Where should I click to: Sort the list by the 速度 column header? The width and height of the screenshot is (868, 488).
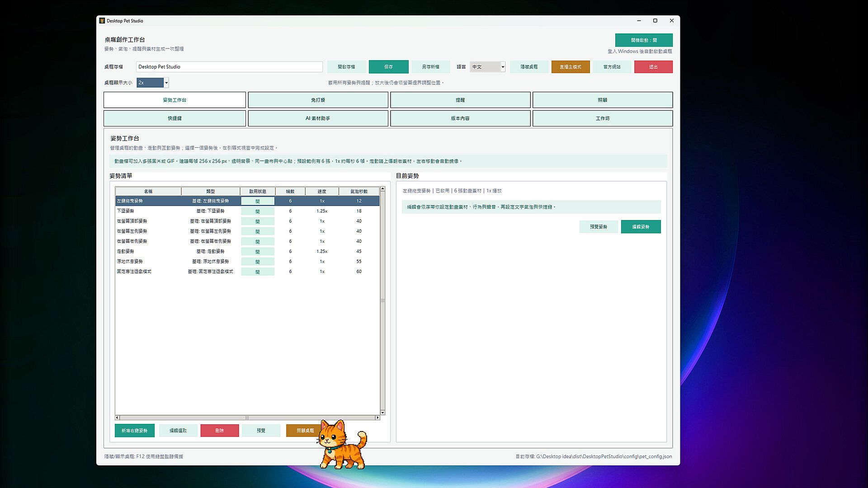click(x=322, y=191)
